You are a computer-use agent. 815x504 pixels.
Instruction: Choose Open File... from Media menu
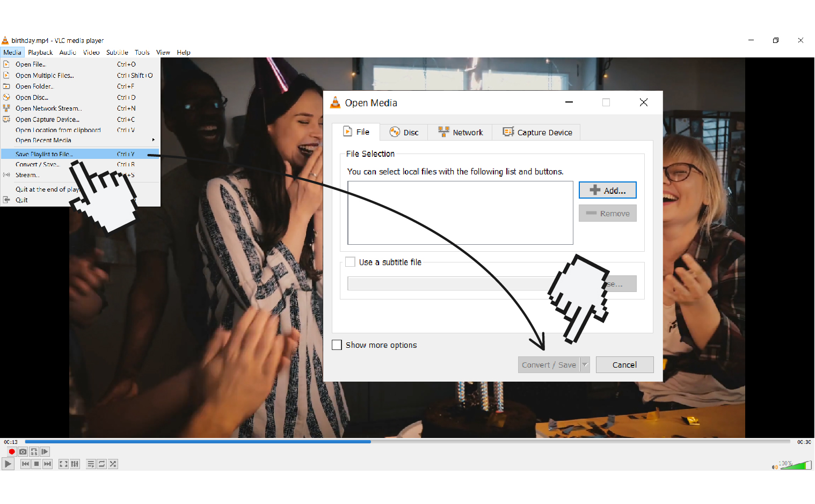point(80,64)
